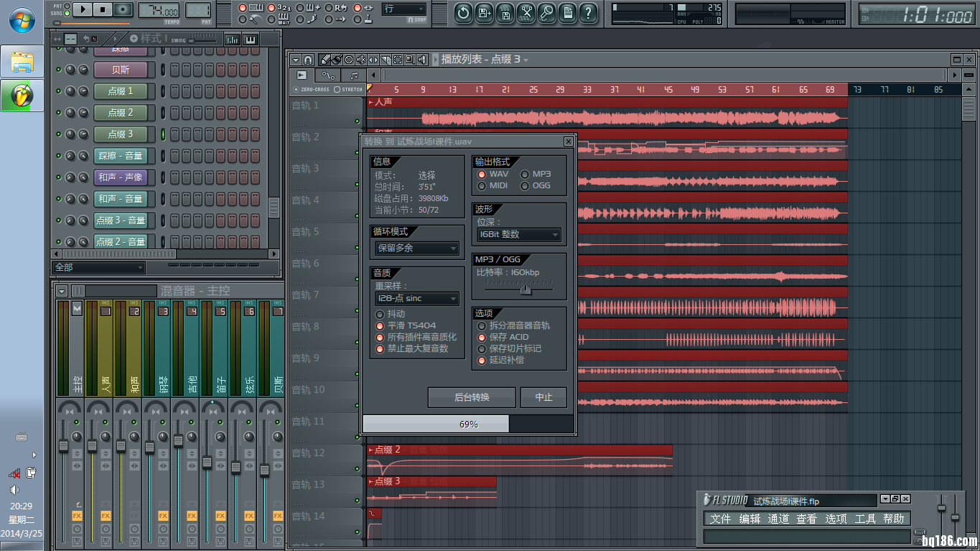Open keyboard editor in step sequencer header
Viewport: 980px width, 551px height.
tap(251, 39)
